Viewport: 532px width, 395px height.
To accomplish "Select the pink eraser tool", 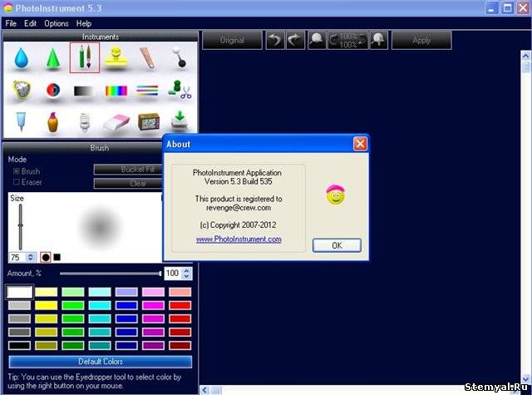I will (116, 122).
